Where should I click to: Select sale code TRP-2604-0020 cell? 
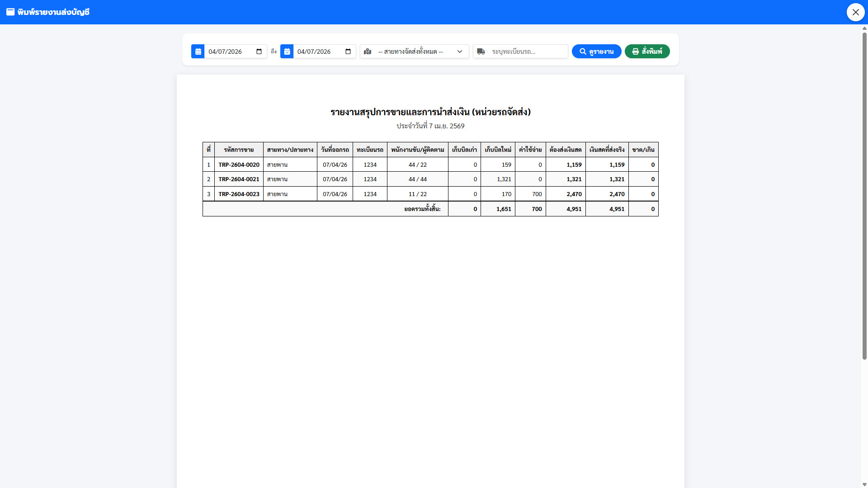pyautogui.click(x=239, y=165)
